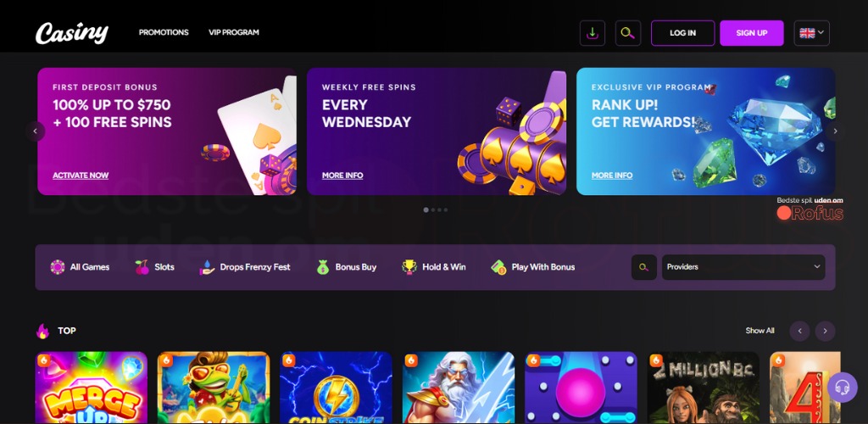Click ACTIVATE NOW on first deposit banner

[x=81, y=176]
